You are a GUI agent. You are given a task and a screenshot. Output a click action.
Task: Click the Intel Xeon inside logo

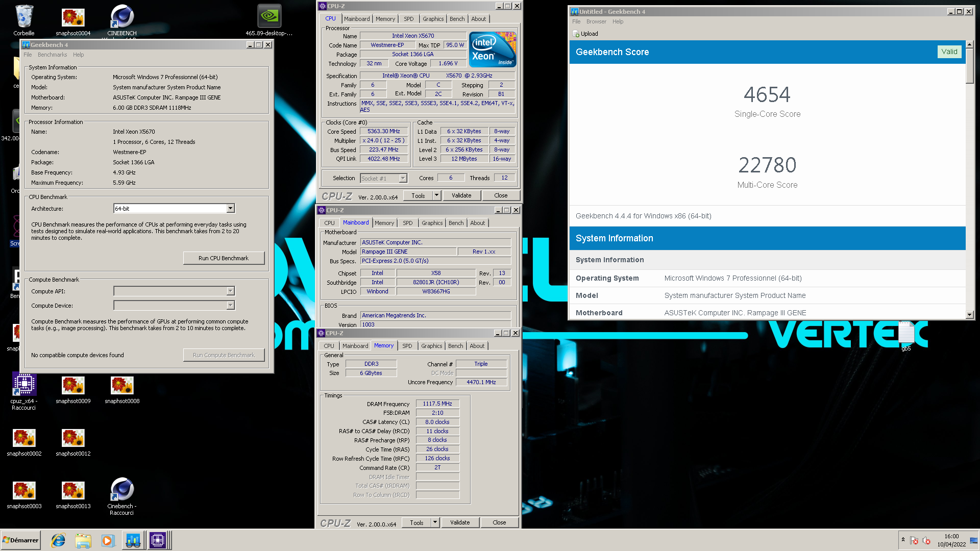493,49
